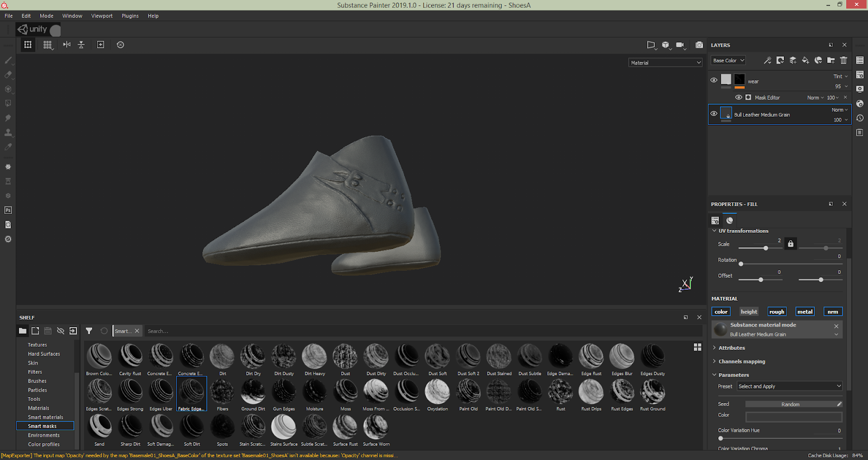Hide the wear layer with eye icon

pos(714,80)
